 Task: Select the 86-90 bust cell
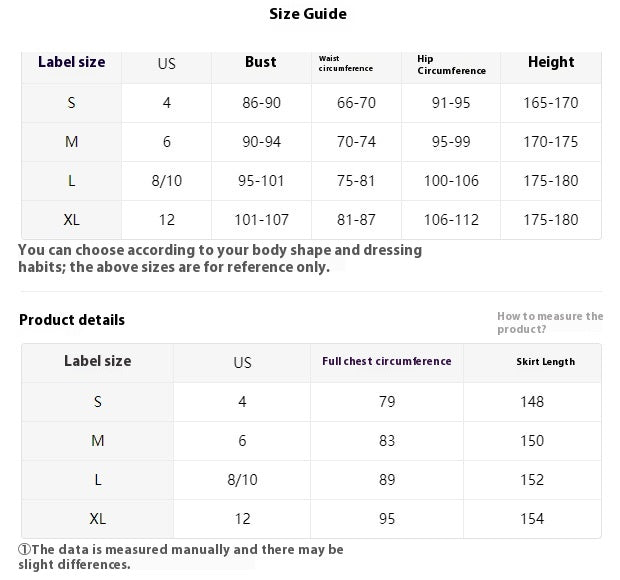(261, 103)
